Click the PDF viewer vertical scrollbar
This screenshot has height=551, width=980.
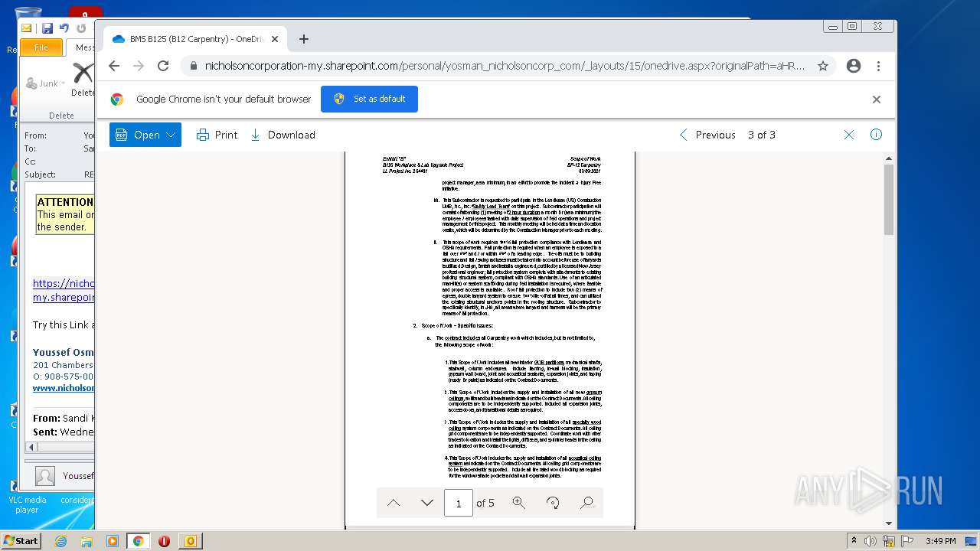click(889, 199)
